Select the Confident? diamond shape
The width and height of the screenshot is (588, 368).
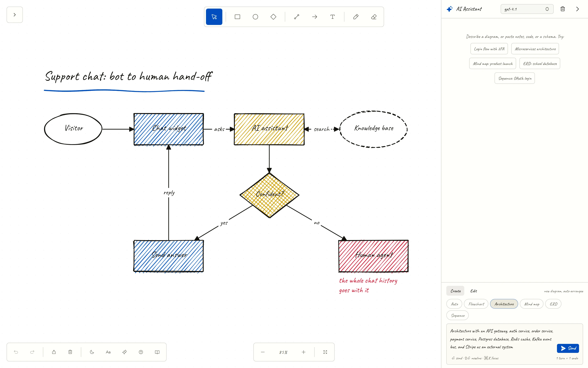click(x=269, y=195)
